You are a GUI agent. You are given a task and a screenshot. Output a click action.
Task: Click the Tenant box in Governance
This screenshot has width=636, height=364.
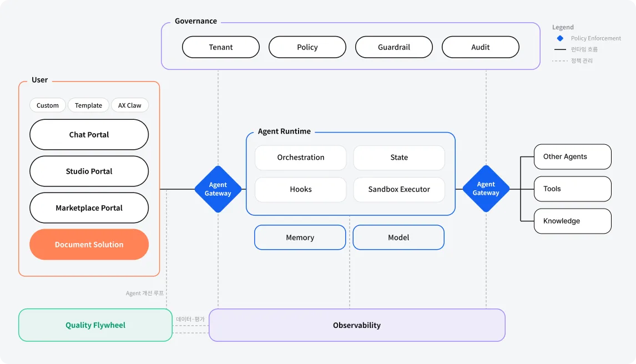221,47
